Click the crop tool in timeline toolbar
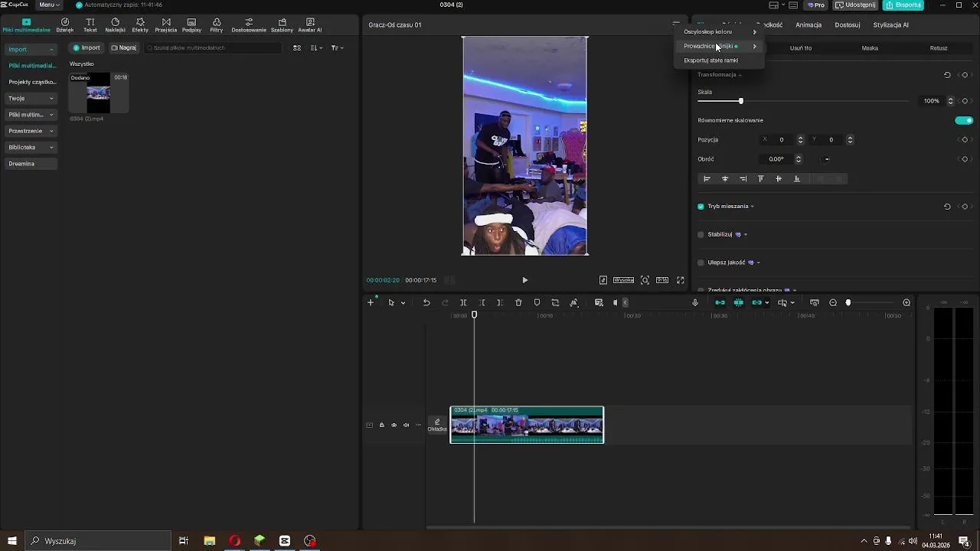The image size is (980, 551). 555,302
